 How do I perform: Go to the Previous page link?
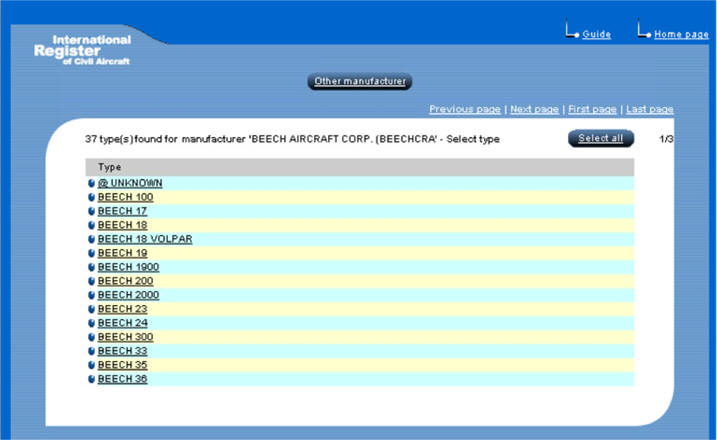click(465, 109)
